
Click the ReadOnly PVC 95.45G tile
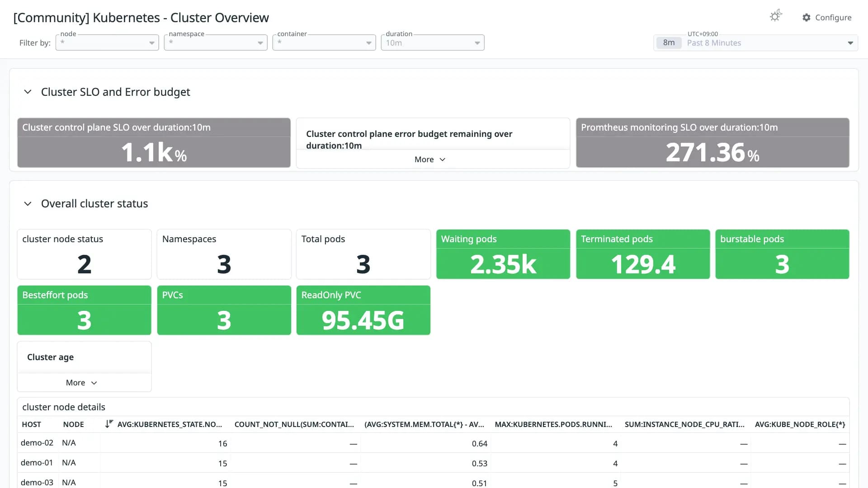(x=363, y=310)
